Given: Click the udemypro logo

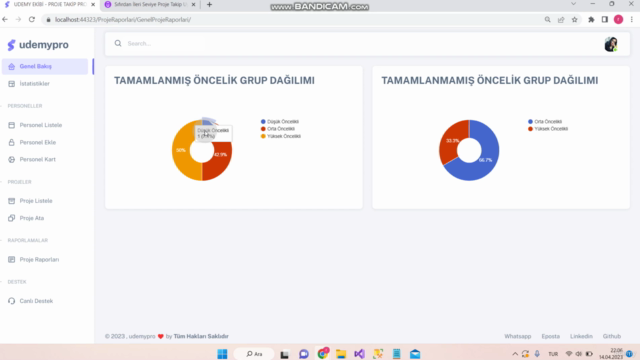Looking at the screenshot, I should [38, 45].
